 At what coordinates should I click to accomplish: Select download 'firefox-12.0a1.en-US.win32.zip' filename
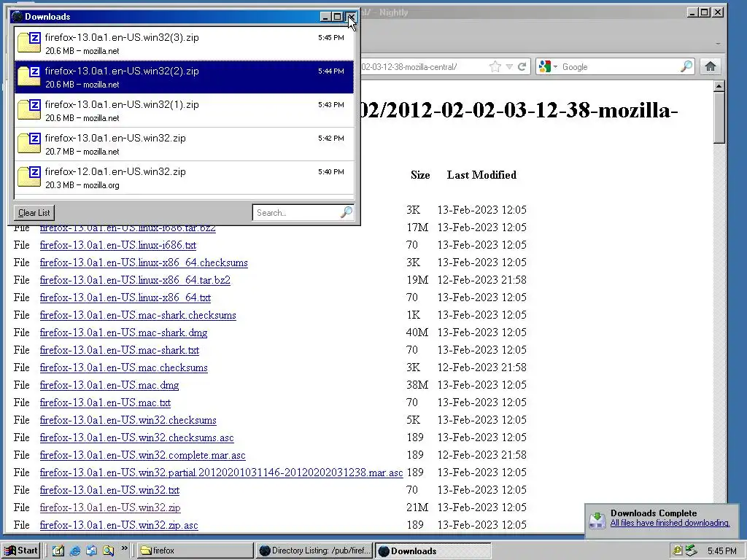pos(115,172)
